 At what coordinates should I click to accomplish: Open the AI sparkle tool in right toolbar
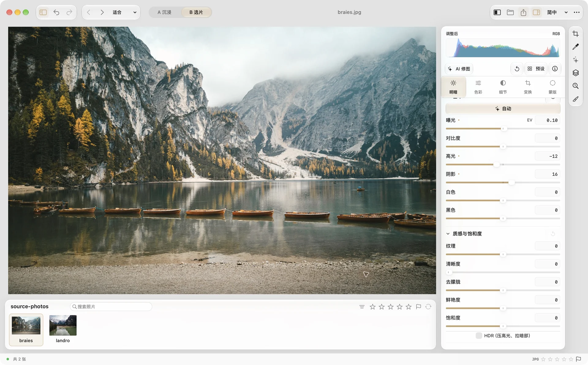coord(575,60)
